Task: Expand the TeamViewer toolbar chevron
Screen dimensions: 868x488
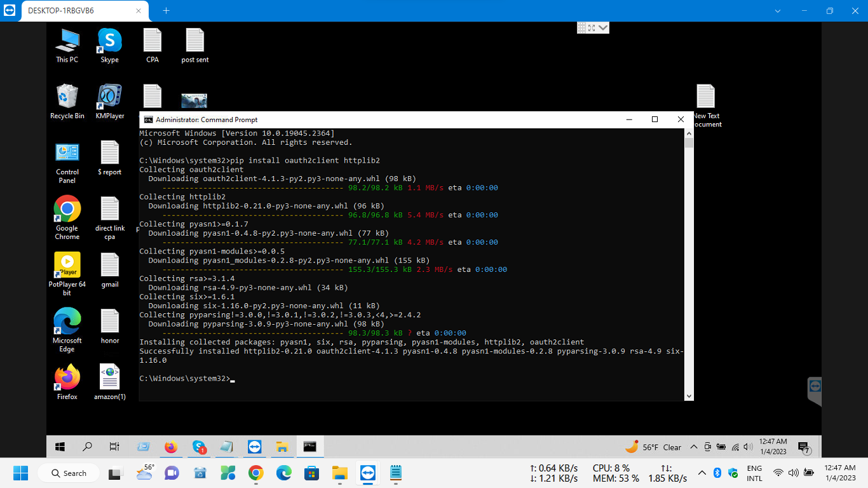Action: (x=603, y=28)
